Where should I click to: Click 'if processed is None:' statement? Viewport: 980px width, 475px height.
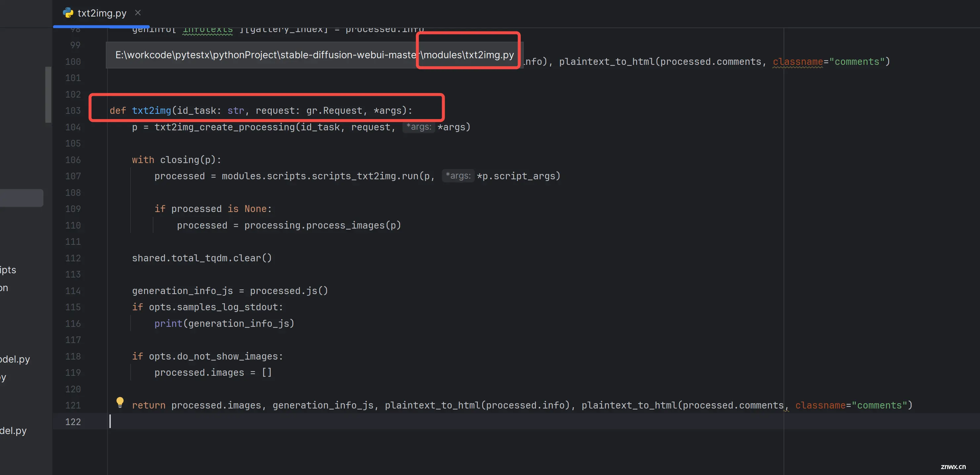click(x=213, y=209)
